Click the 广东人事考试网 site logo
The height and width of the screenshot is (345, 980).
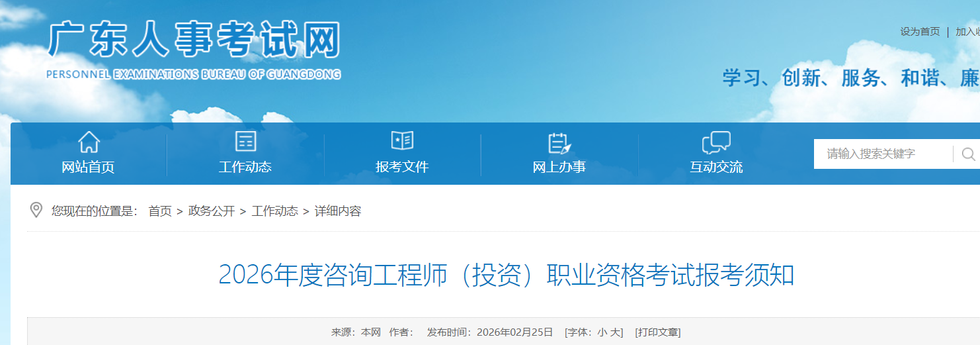point(194,49)
